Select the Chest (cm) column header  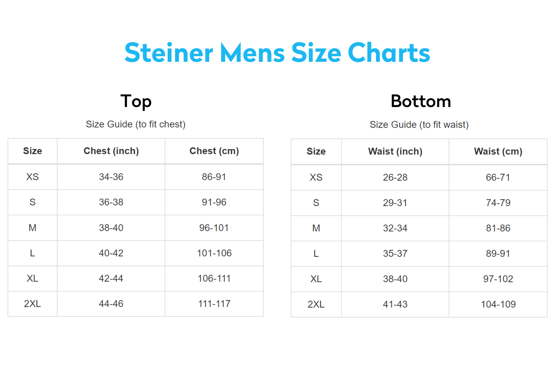(x=214, y=151)
